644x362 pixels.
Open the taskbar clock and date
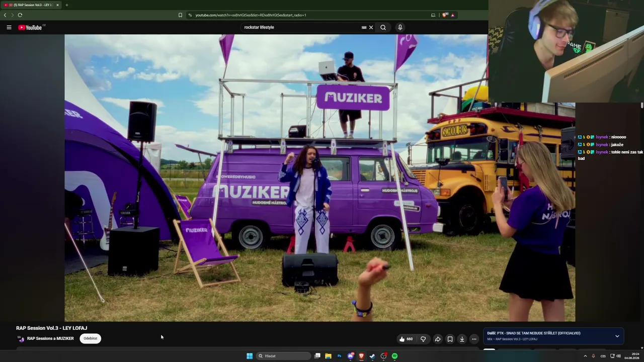(x=631, y=356)
